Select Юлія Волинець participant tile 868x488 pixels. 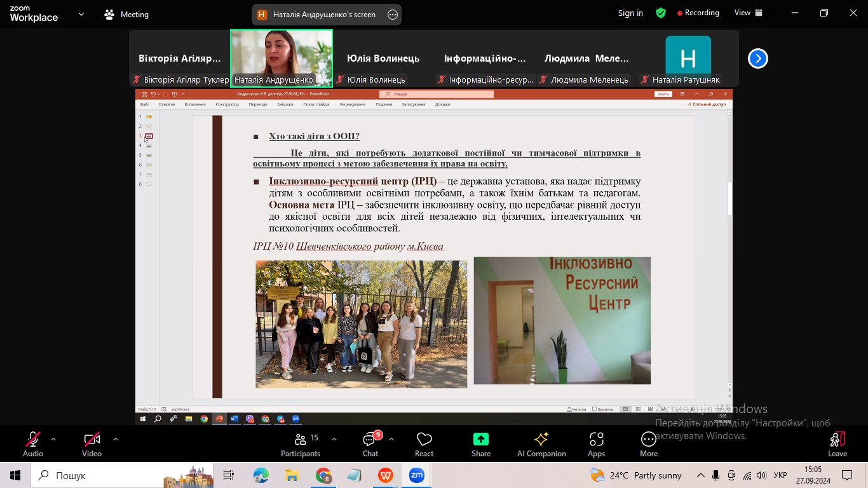(383, 58)
